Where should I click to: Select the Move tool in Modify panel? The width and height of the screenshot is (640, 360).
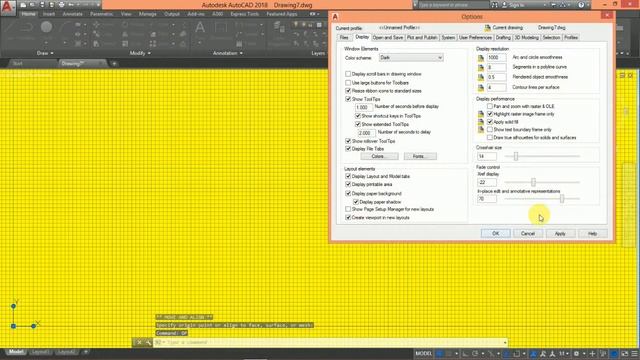coord(96,25)
